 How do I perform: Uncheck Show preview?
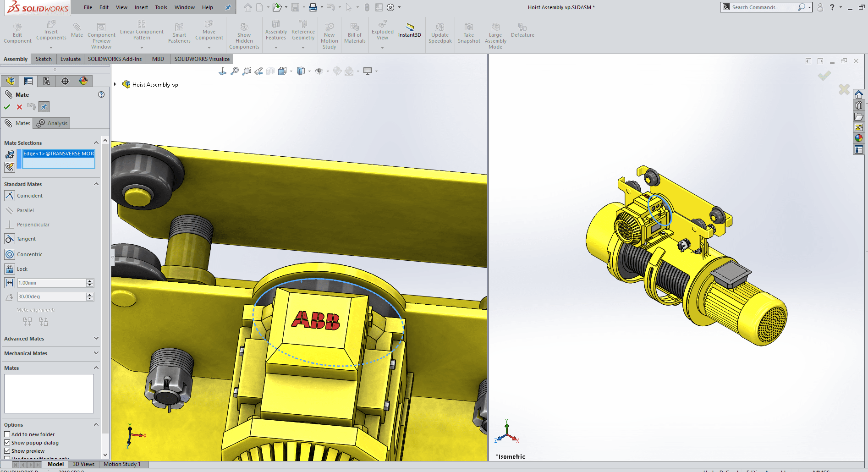(7, 451)
